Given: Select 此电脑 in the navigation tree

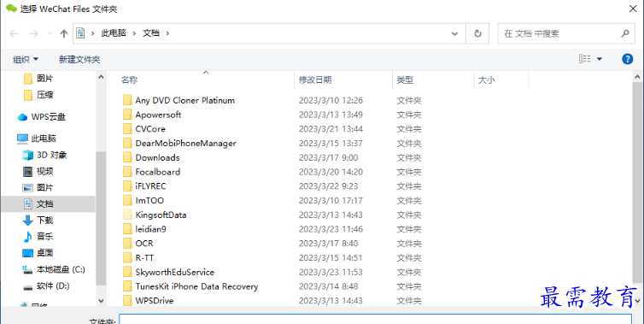Looking at the screenshot, I should point(37,138).
